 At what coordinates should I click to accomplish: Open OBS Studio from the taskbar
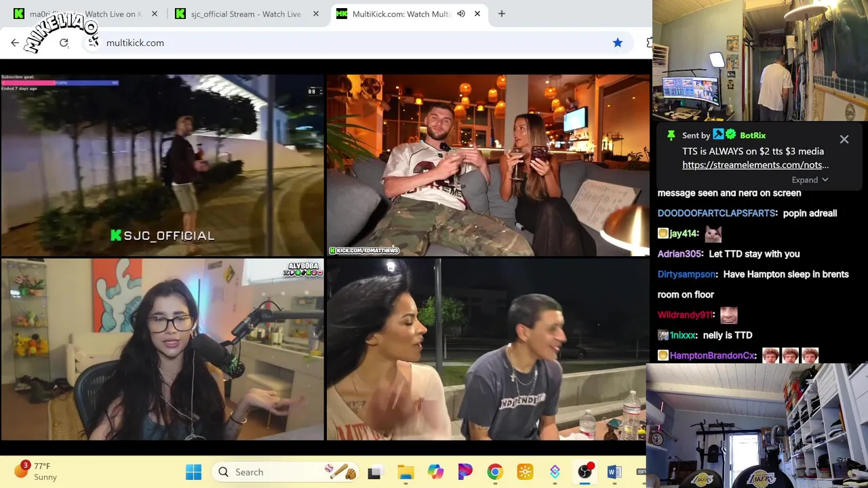pos(585,472)
